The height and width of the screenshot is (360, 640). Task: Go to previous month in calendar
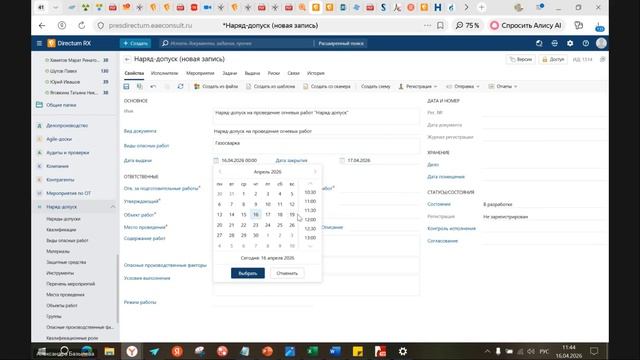click(220, 172)
